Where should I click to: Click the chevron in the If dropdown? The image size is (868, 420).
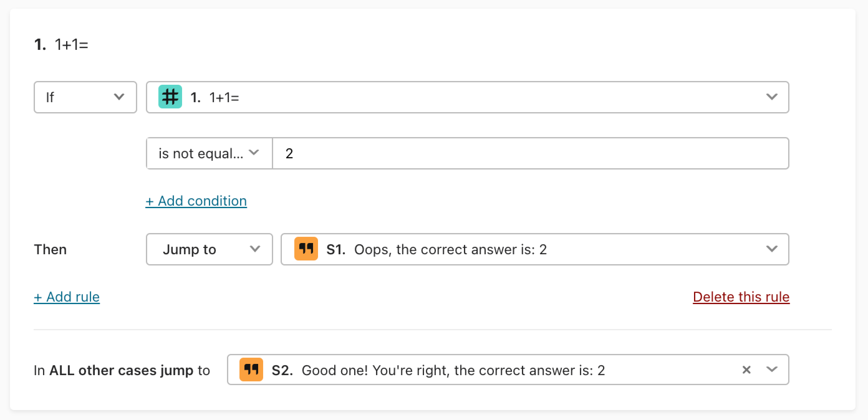tap(119, 97)
